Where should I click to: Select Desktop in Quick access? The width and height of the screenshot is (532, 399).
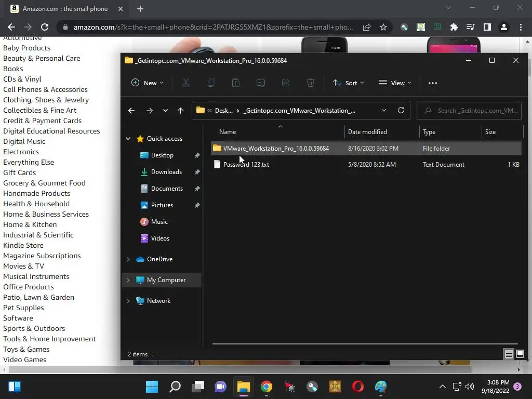[162, 155]
